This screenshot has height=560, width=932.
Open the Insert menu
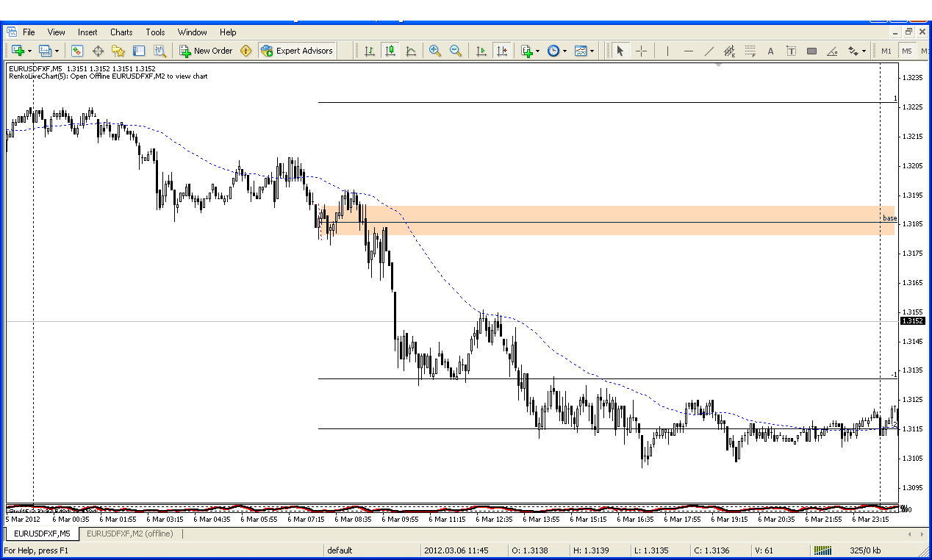(87, 32)
